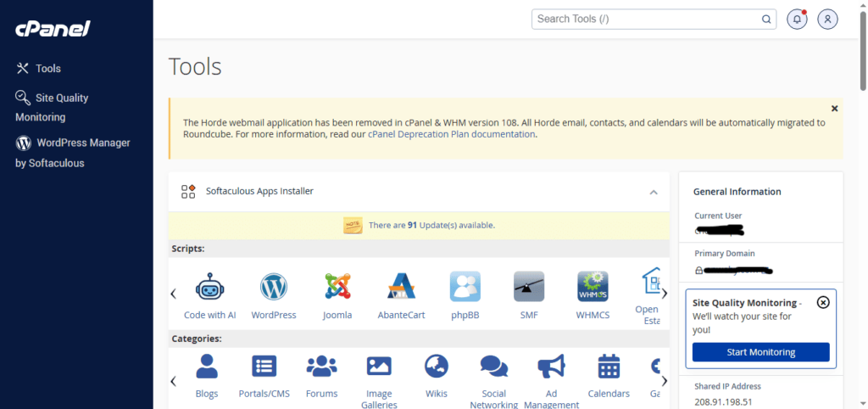
Task: Click the Softaculous Apps Installer title
Action: coord(259,191)
